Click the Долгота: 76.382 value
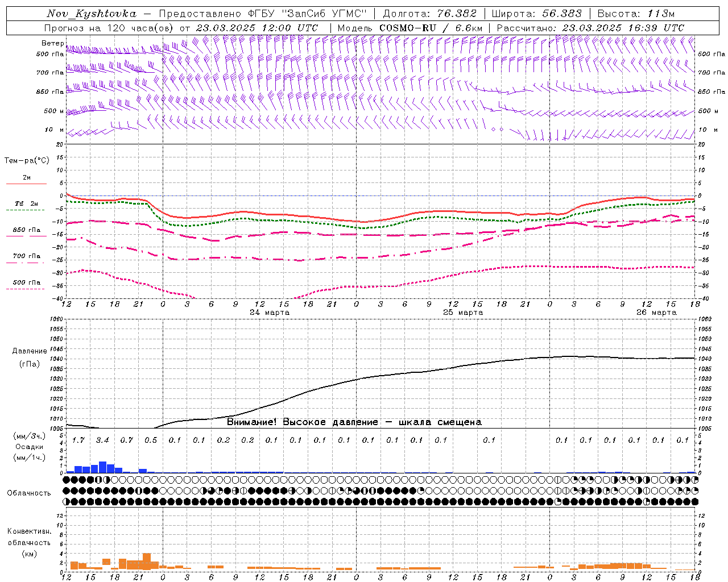This screenshot has height=582, width=728. click(x=429, y=14)
